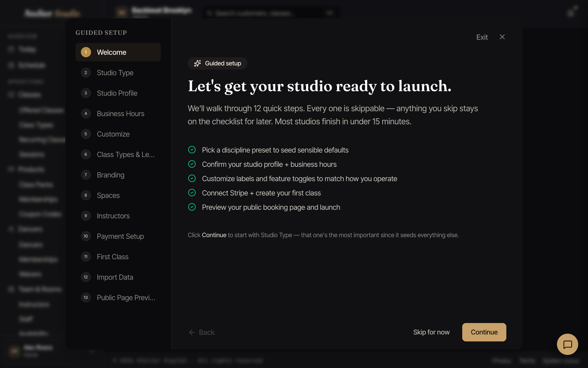Click the heading Let's get your studio ready

[320, 86]
